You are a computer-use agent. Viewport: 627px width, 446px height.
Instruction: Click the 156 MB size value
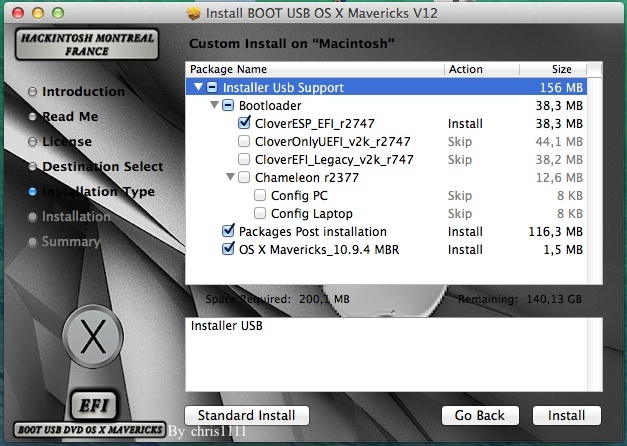click(561, 87)
